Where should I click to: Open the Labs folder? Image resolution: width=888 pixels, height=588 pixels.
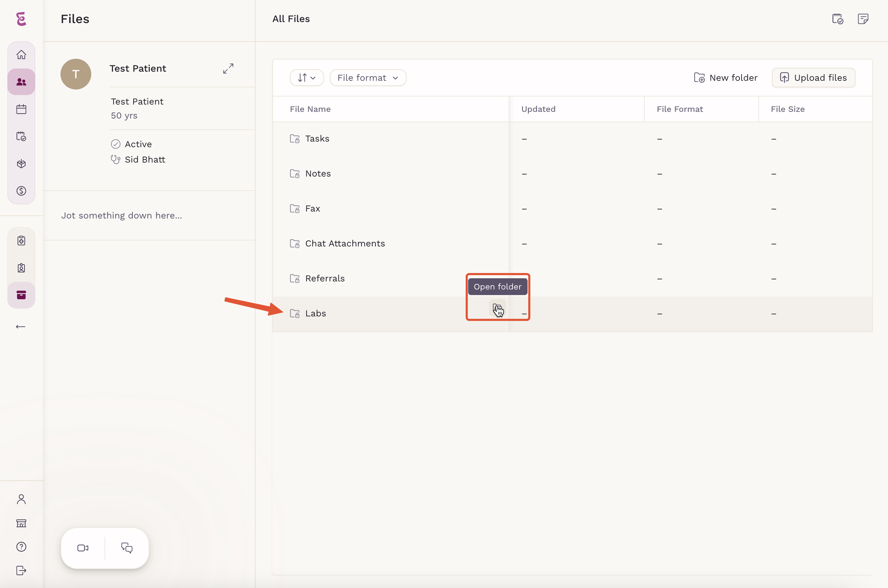pos(572,314)
